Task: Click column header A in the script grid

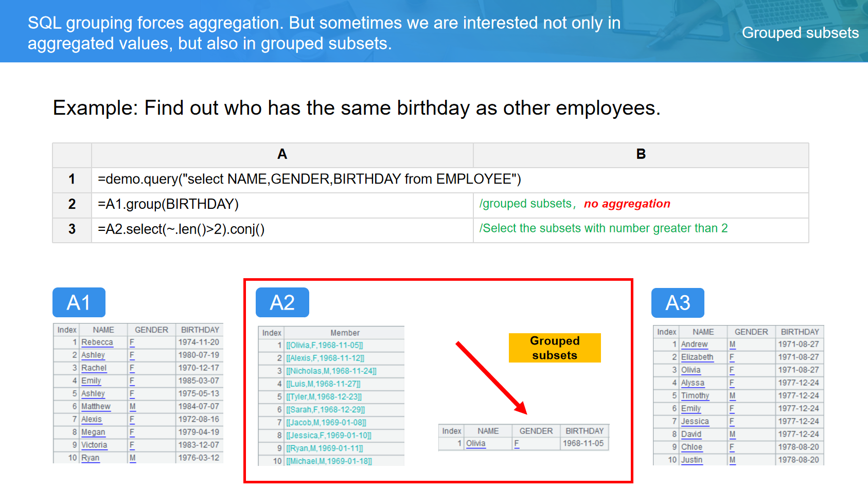Action: [282, 154]
